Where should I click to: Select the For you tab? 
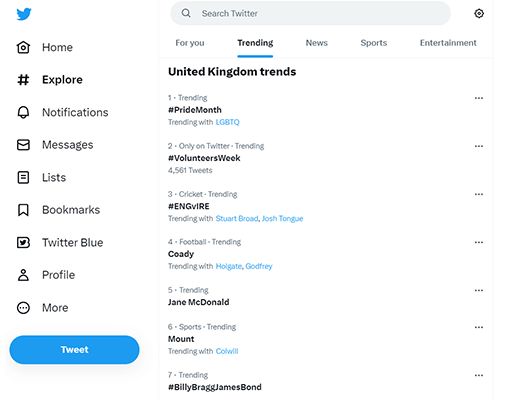tap(190, 43)
